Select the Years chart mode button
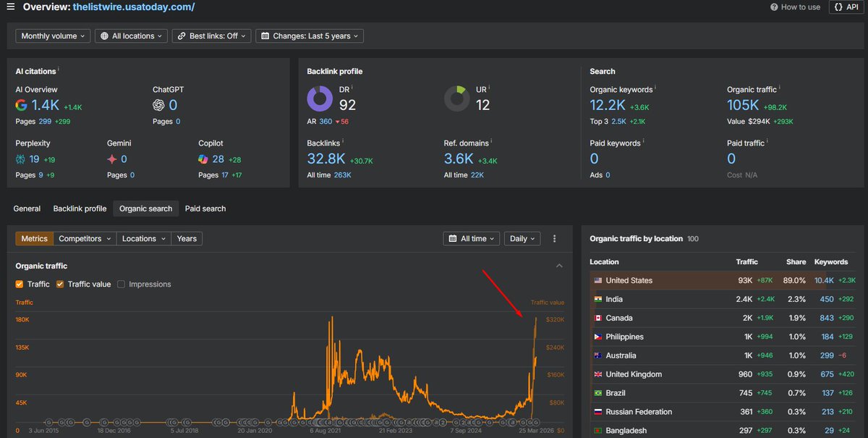 [x=187, y=238]
